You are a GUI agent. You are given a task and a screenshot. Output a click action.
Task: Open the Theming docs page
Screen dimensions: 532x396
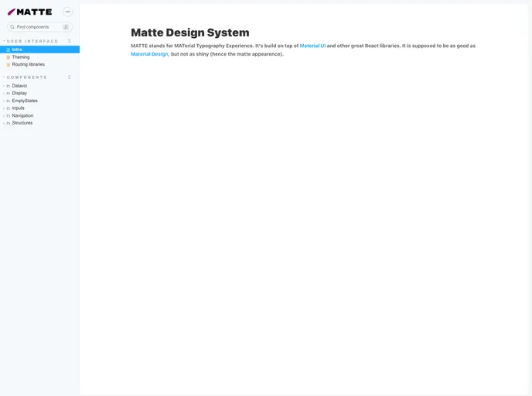[39, 57]
